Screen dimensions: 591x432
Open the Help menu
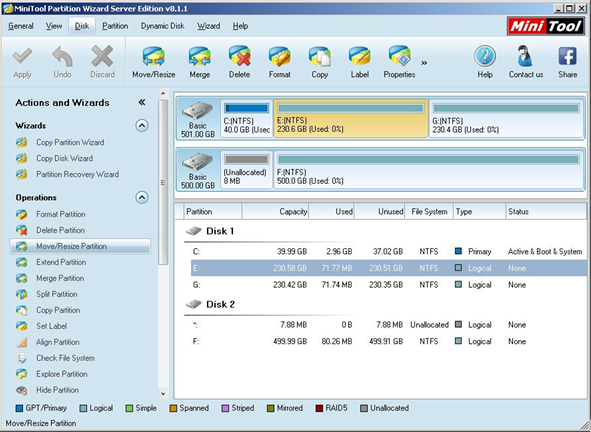pos(240,26)
